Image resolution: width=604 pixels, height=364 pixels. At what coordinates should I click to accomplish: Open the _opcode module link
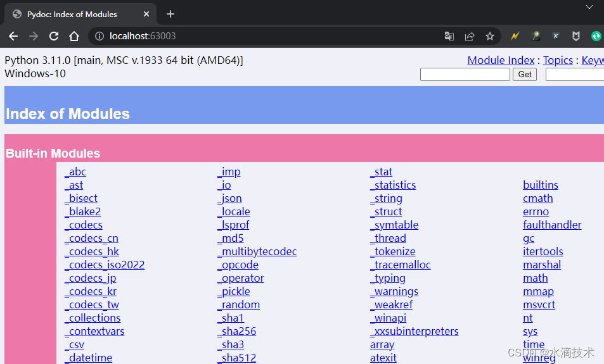238,265
